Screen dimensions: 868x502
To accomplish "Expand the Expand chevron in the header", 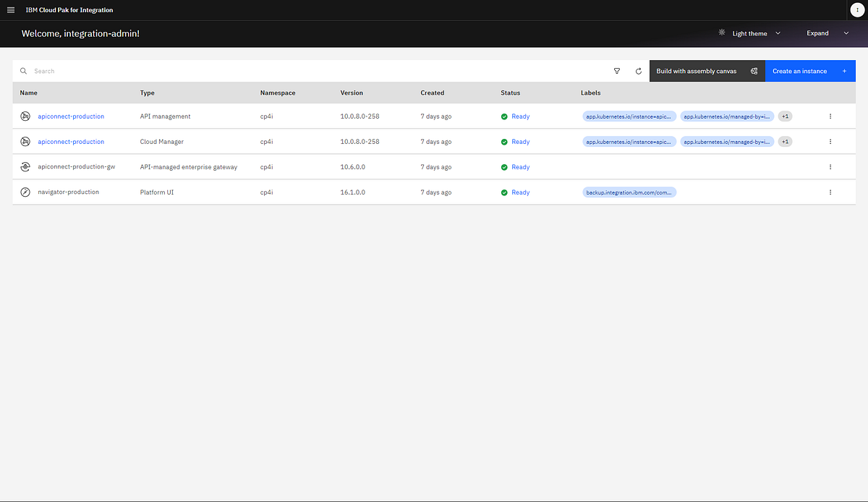I will tap(846, 33).
